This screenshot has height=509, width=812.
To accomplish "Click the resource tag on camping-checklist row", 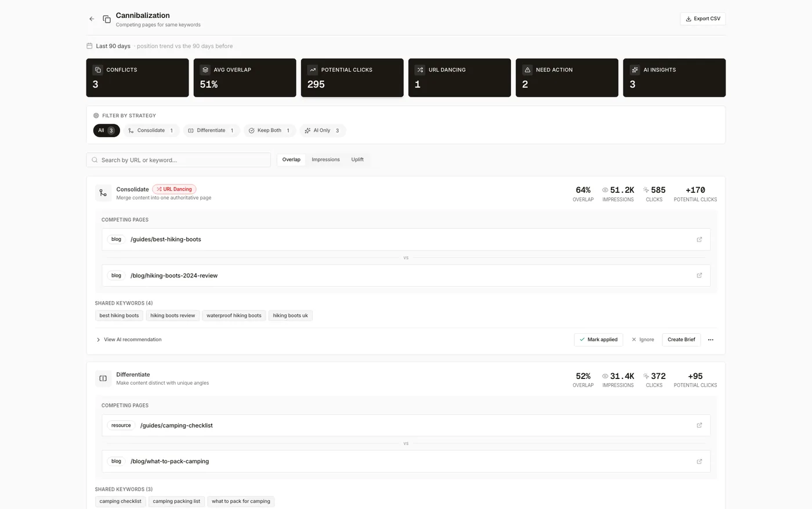I will [121, 425].
